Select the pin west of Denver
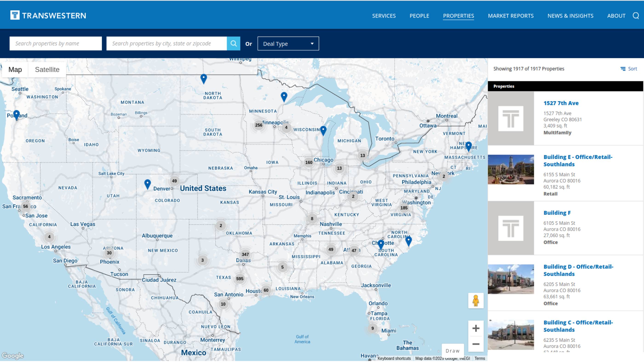The height and width of the screenshot is (364, 644). click(147, 184)
